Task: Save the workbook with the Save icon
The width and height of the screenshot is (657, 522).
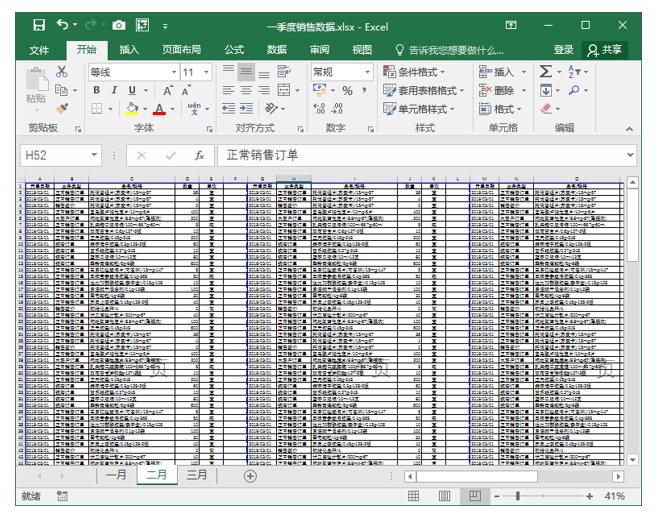Action: (39, 25)
